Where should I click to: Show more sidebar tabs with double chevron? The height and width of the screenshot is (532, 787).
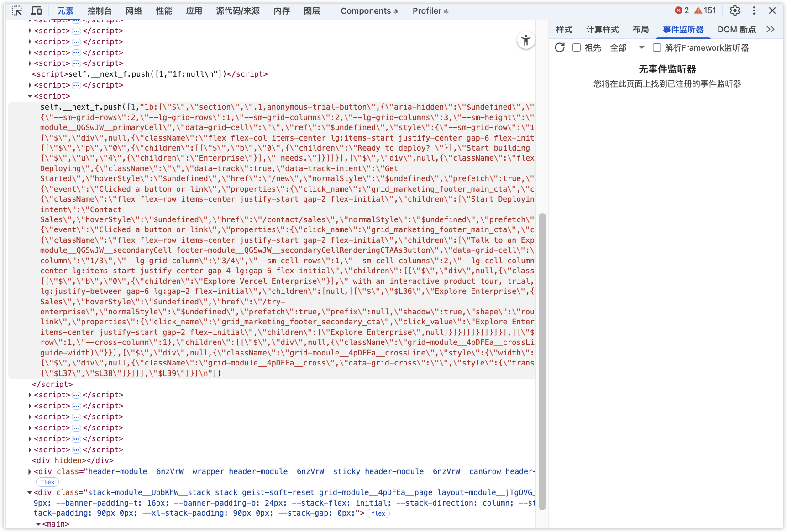pyautogui.click(x=771, y=29)
